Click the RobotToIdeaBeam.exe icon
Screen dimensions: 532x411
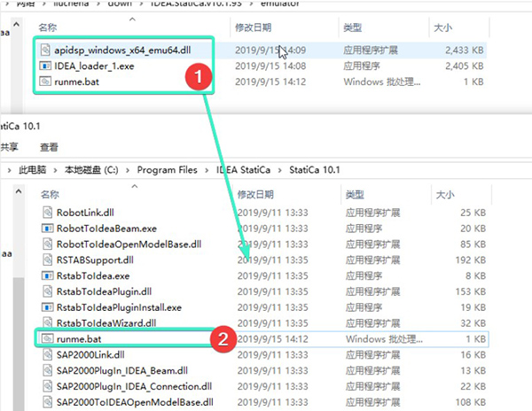point(50,229)
